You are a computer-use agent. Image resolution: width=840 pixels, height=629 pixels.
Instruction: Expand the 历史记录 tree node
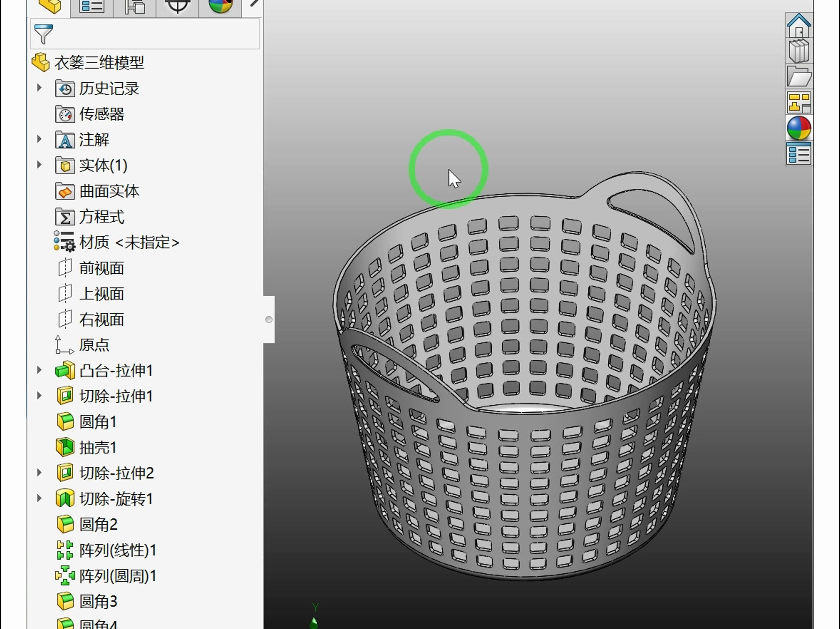click(x=40, y=88)
